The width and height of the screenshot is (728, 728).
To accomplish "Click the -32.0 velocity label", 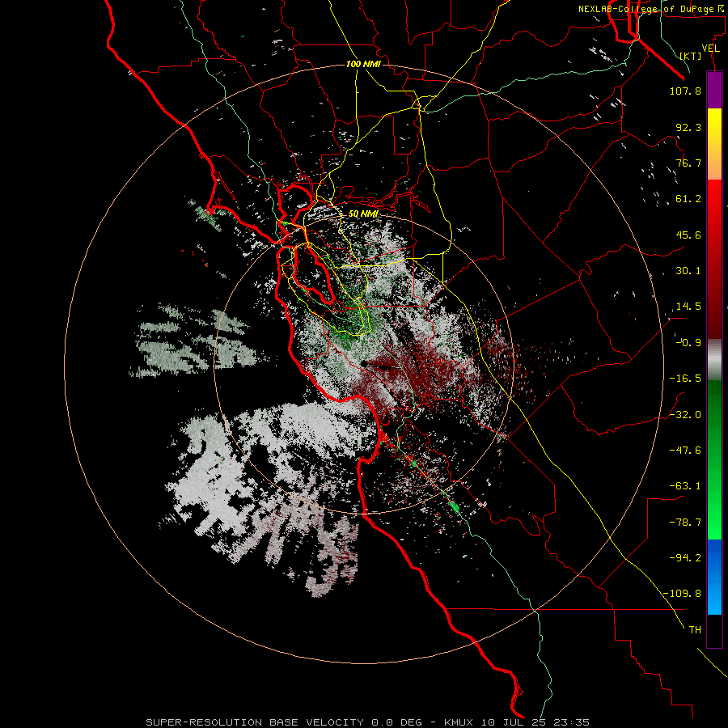I will point(685,415).
